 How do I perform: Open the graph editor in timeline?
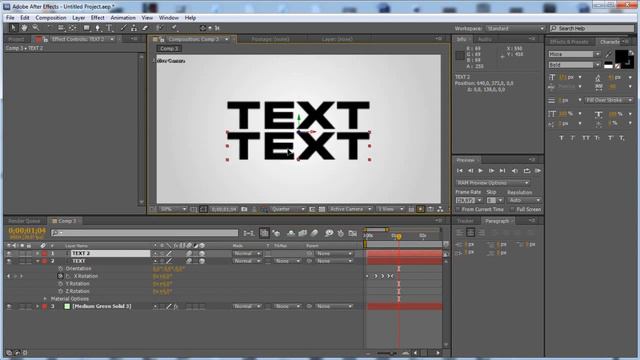click(353, 233)
